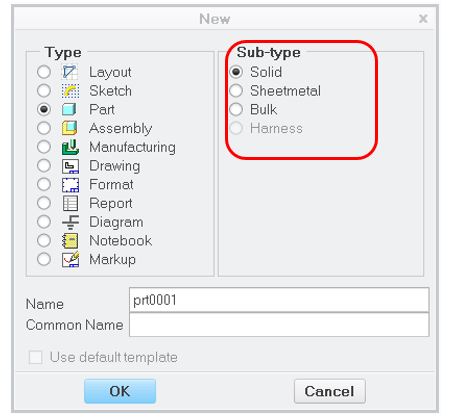This screenshot has height=418, width=449.
Task: Click the Sketch type icon
Action: [70, 91]
